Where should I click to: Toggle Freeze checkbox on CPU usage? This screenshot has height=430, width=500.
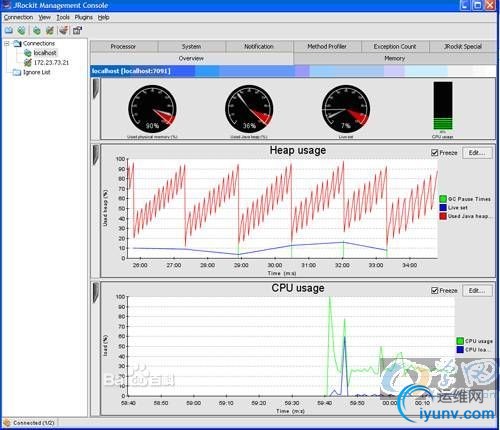click(x=434, y=291)
